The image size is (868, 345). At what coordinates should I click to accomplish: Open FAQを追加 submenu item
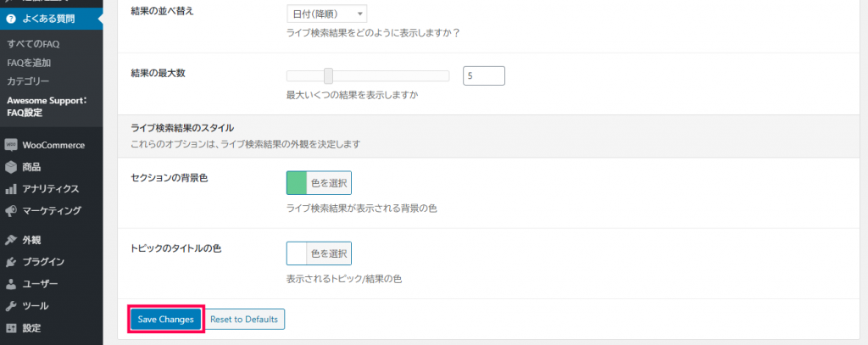[x=30, y=63]
